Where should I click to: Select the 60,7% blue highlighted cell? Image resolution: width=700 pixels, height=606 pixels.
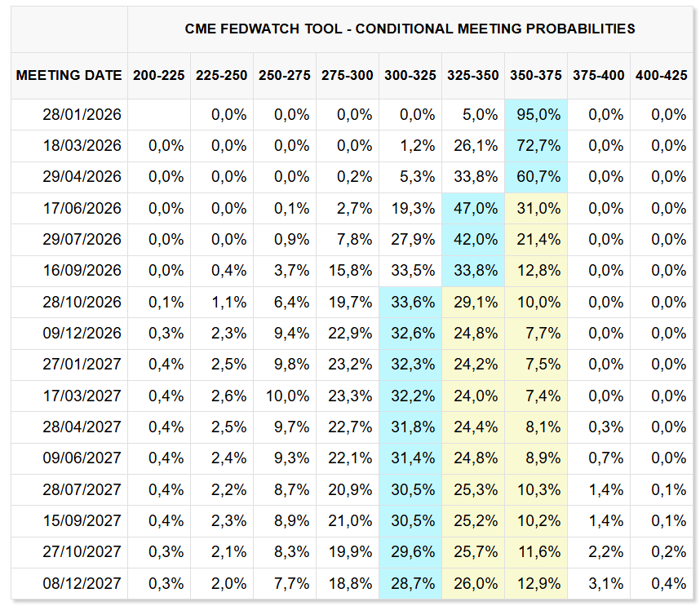(x=536, y=177)
